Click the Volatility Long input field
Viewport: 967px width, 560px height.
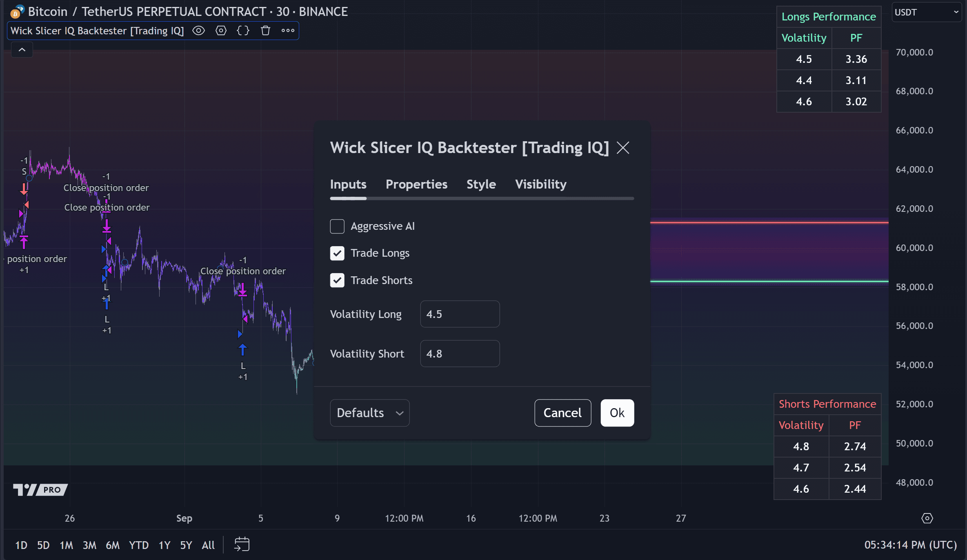click(x=460, y=314)
